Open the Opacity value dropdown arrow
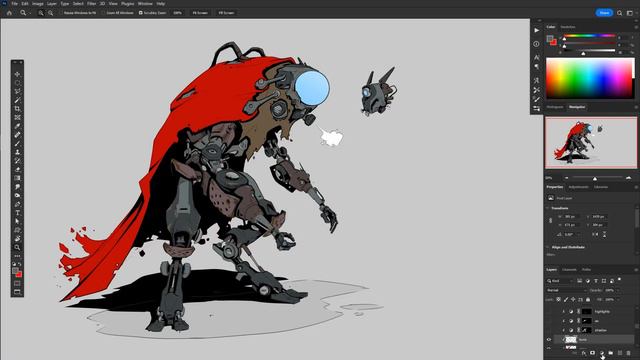Viewport: 640px width, 360px height. click(x=618, y=290)
